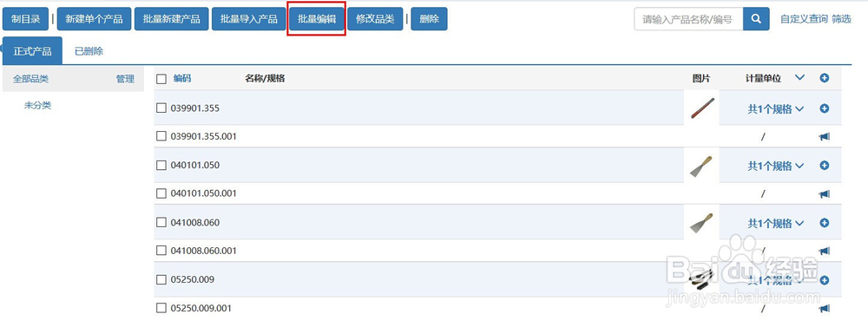Focus the product name/number search field

pos(688,19)
